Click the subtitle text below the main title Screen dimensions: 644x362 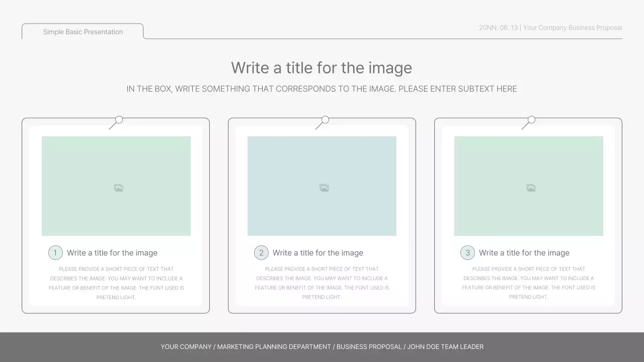321,88
